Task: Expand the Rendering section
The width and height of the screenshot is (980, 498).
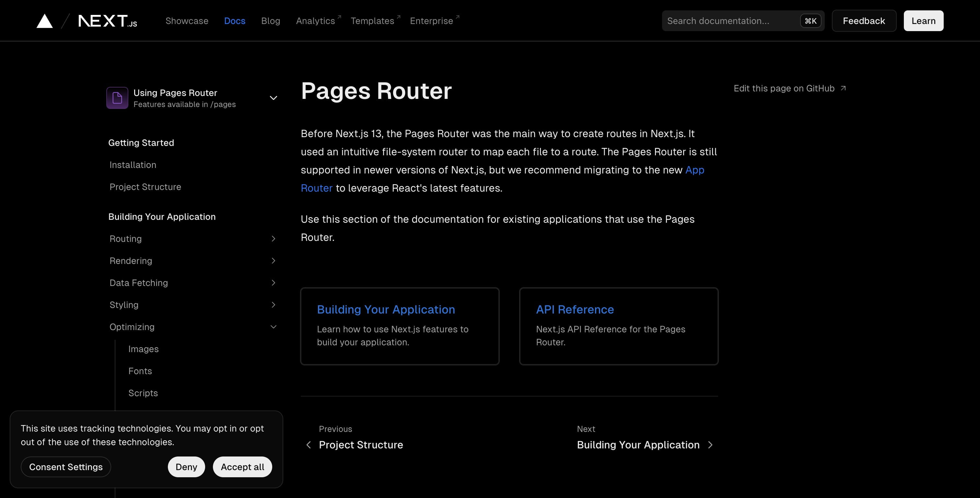Action: (x=273, y=261)
